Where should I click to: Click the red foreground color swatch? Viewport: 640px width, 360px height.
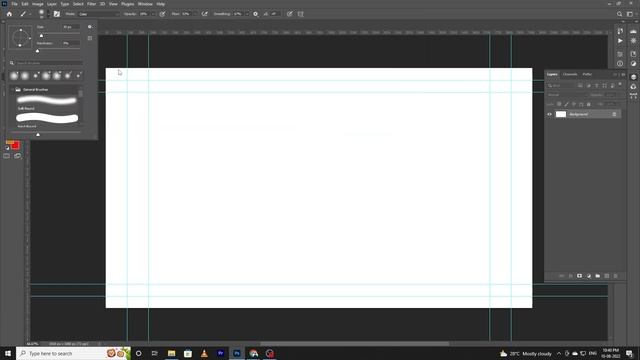(x=15, y=145)
